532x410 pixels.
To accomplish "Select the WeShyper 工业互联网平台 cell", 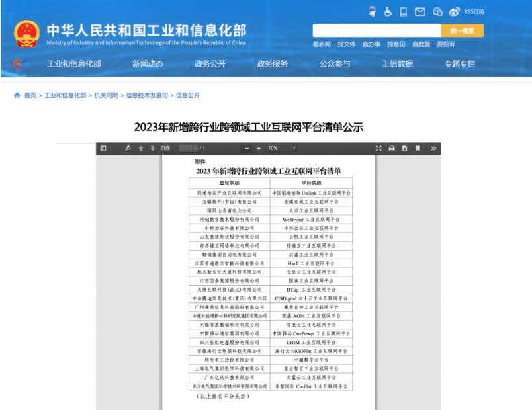I will (x=311, y=220).
